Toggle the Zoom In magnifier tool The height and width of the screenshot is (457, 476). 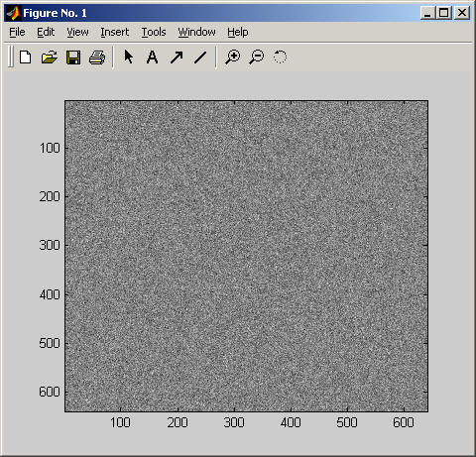[233, 57]
